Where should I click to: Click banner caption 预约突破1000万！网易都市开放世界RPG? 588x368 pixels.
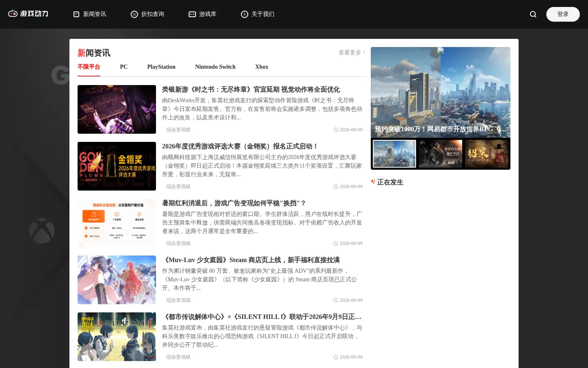pyautogui.click(x=440, y=129)
